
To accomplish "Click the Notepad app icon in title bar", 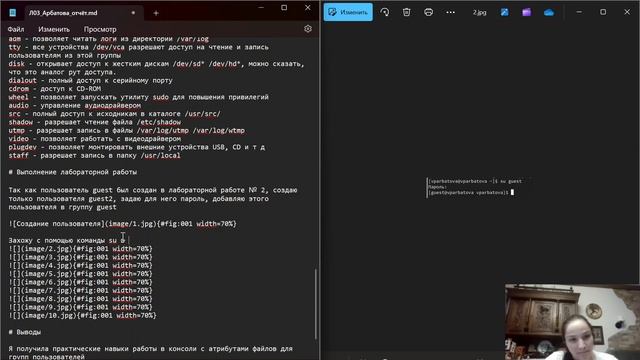I will (13, 13).
